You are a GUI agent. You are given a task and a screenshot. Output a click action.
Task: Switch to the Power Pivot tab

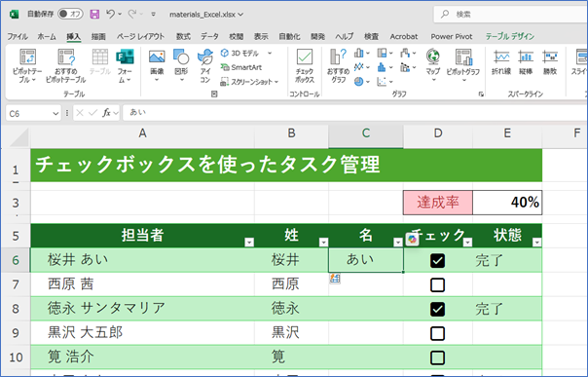click(452, 36)
